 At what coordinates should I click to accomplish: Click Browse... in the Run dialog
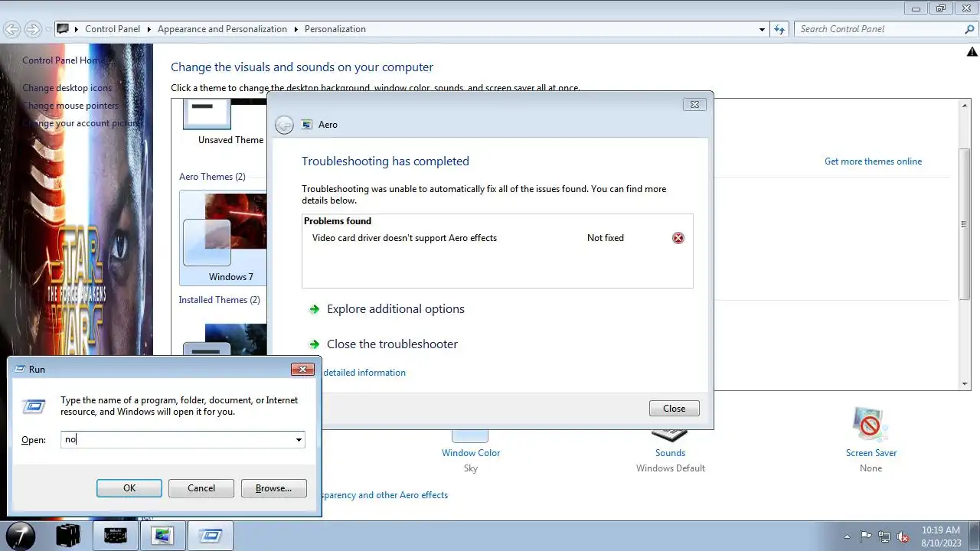[x=273, y=488]
